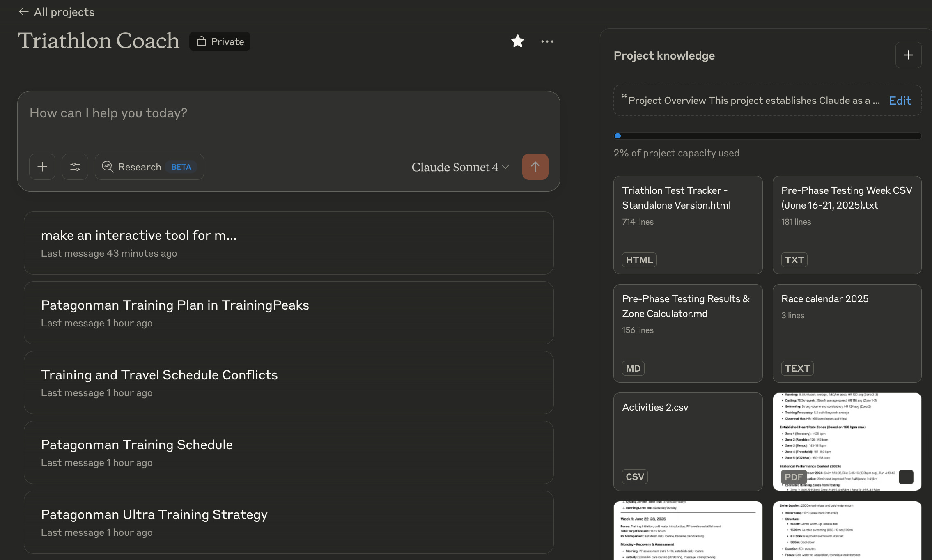Screen dimensions: 932x560
Task: Open the Training and Travel Schedule Conflicts chat
Action: coord(289,383)
